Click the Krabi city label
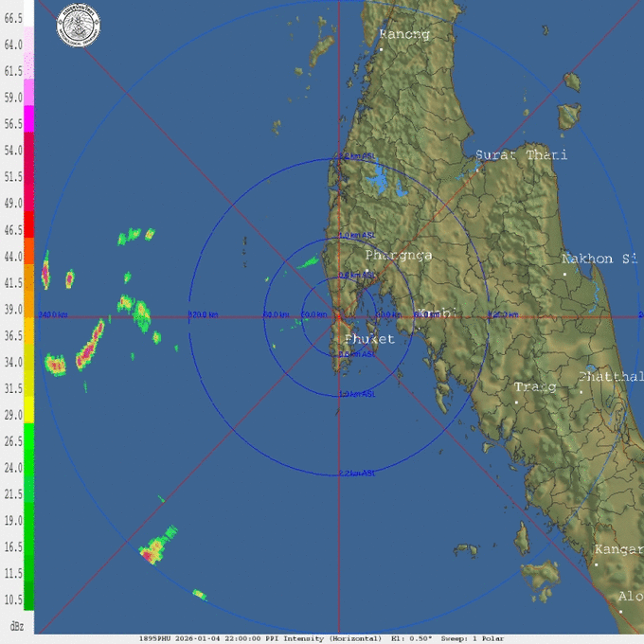The height and width of the screenshot is (644, 644). [437, 313]
